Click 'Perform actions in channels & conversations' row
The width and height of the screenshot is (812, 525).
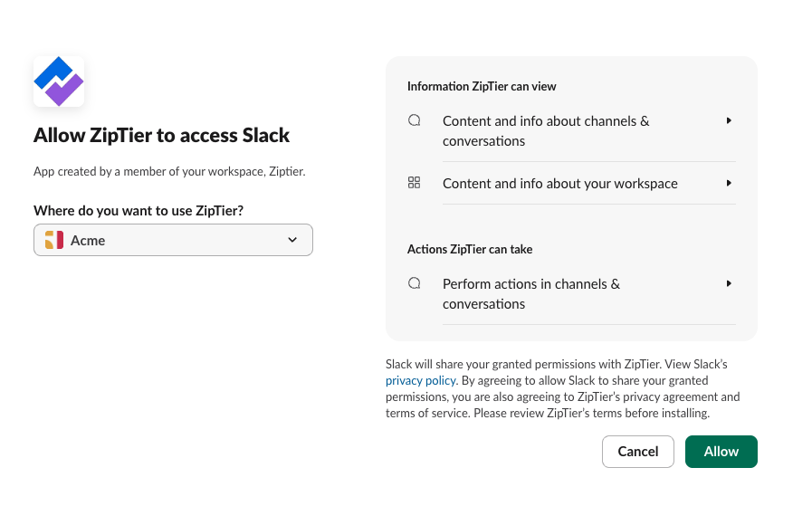[x=572, y=293]
